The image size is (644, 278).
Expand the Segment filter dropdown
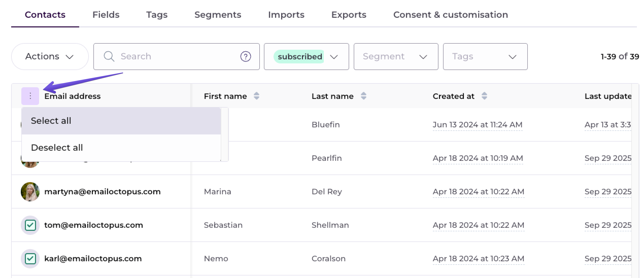(396, 56)
